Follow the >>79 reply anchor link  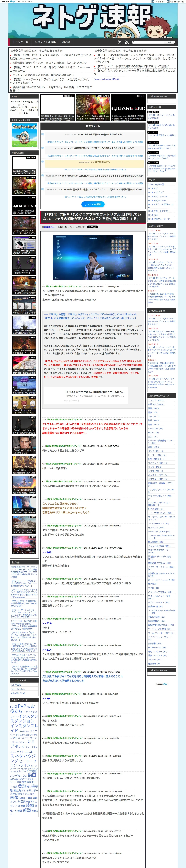coord(46,698)
